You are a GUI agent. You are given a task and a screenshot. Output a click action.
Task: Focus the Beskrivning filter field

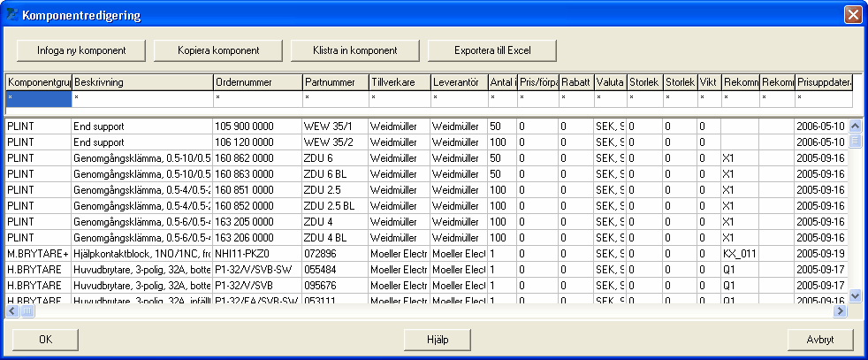click(x=142, y=98)
